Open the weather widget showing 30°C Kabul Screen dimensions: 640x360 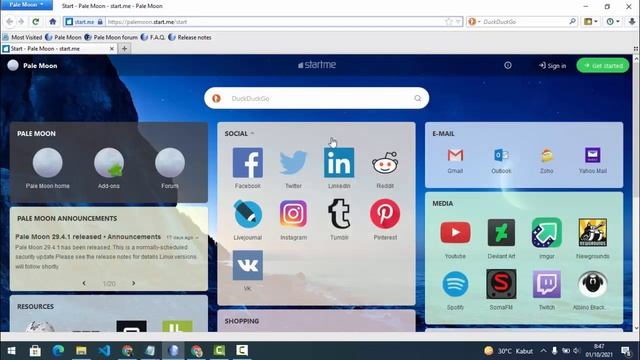[x=508, y=351]
